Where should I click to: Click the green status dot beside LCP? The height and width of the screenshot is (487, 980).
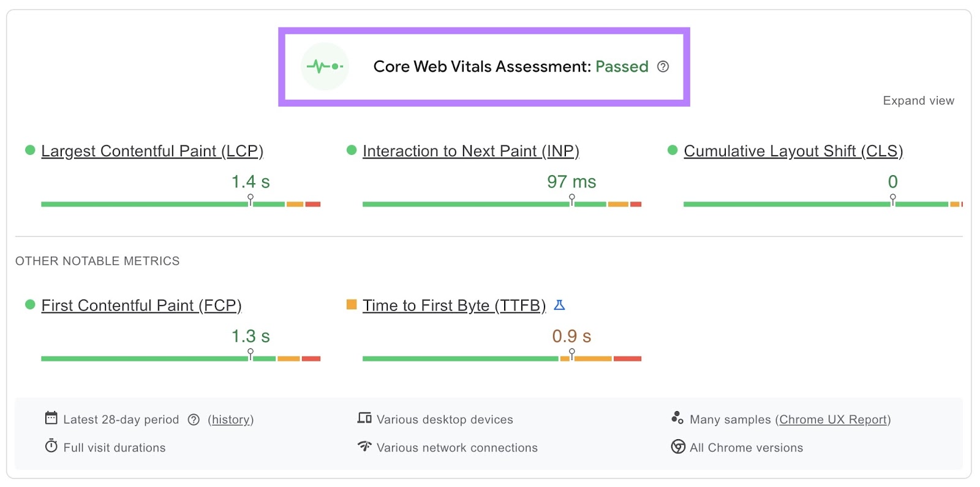[29, 149]
